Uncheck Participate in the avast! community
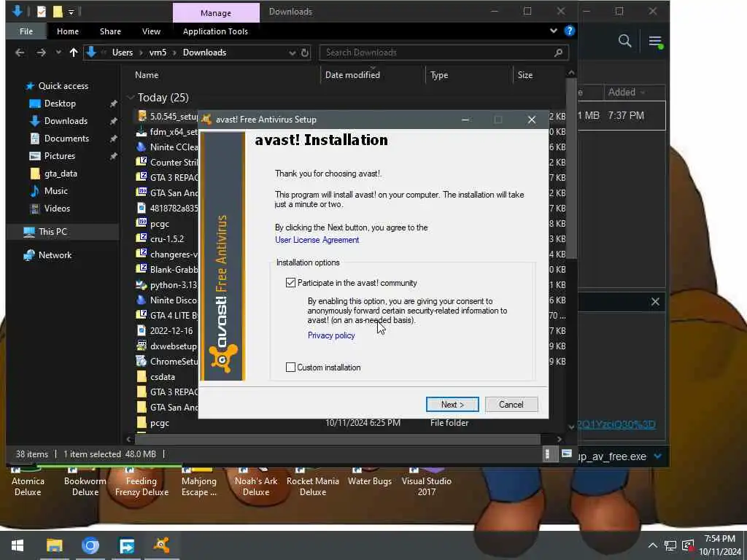The height and width of the screenshot is (560, 747). pyautogui.click(x=290, y=283)
